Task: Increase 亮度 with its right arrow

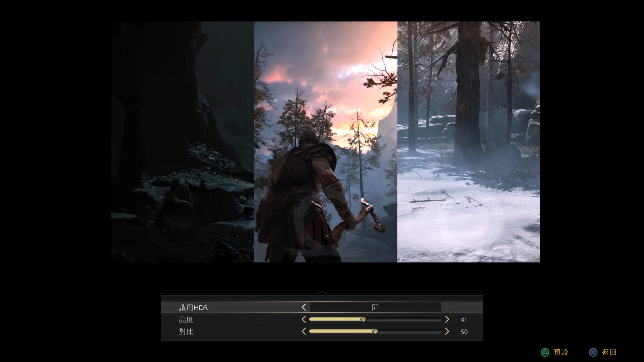Action: [447, 319]
